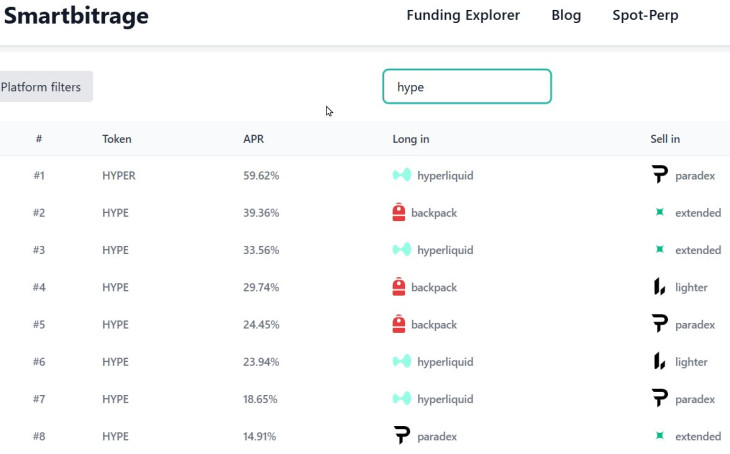This screenshot has width=730, height=454.
Task: Click the 23.94% APR value
Action: (261, 362)
